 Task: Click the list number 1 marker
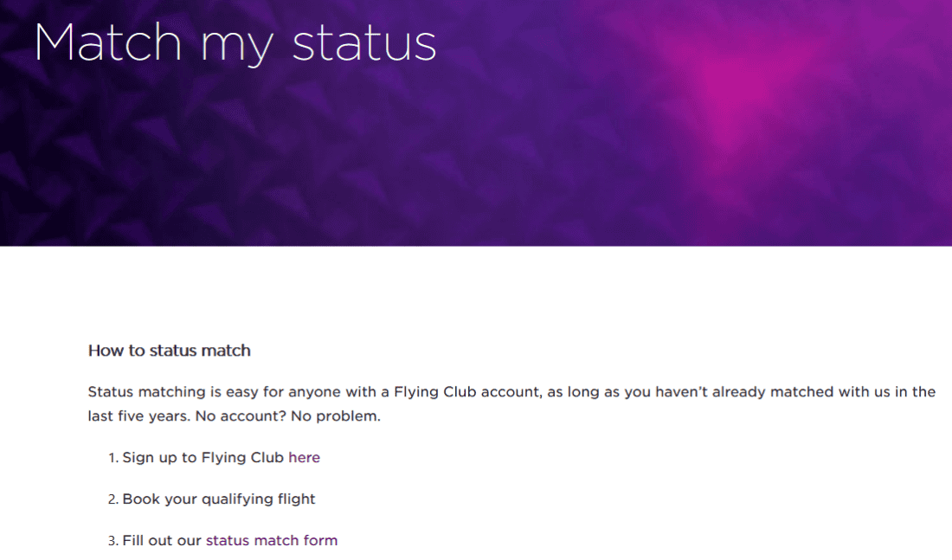pos(113,458)
